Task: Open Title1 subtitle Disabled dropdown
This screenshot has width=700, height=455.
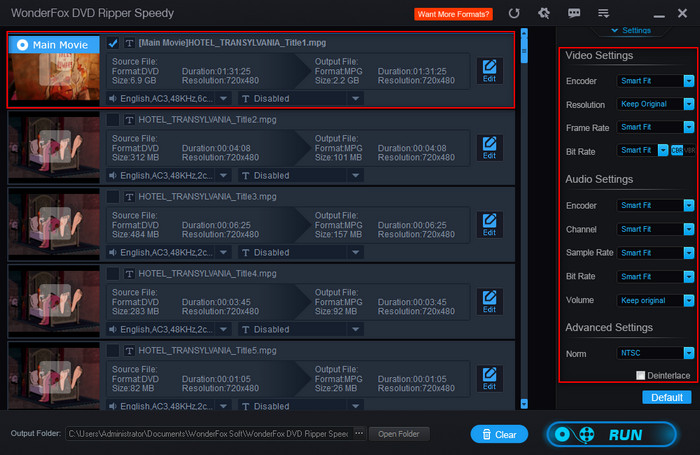Action: pos(355,99)
